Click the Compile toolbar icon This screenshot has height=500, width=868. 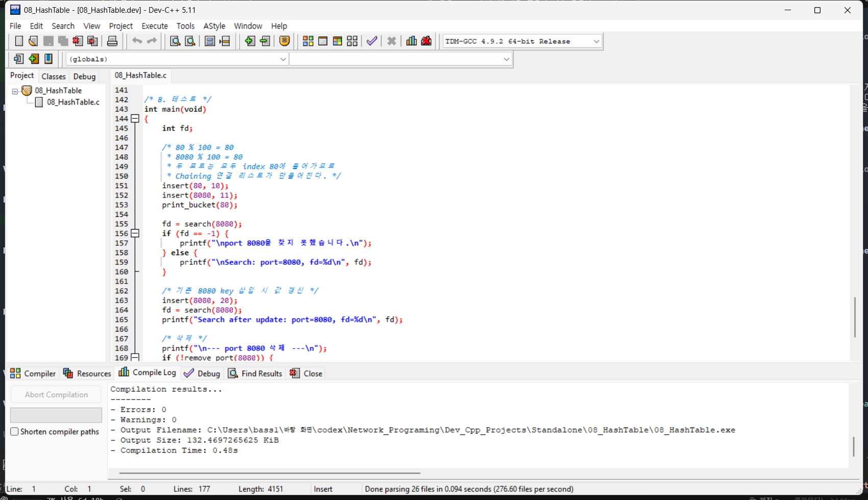tap(308, 41)
